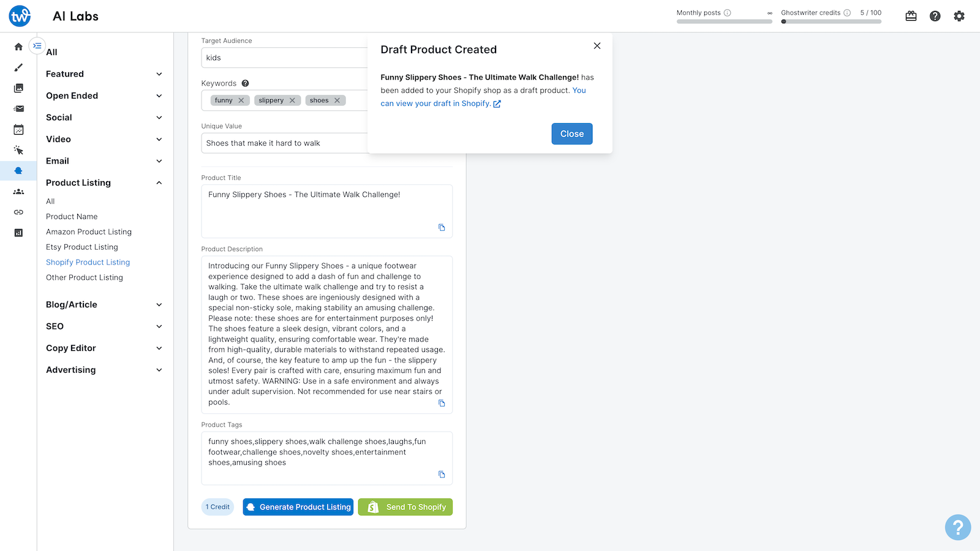
Task: Open the home icon in left sidebar
Action: click(18, 47)
